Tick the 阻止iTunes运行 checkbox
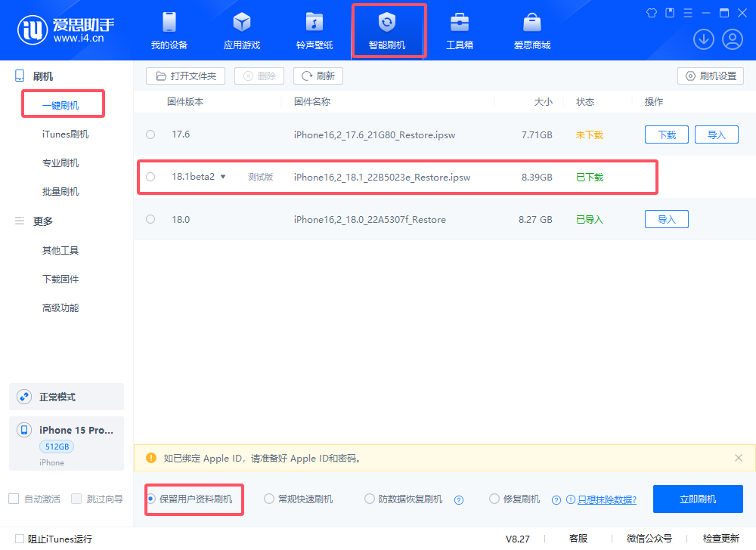Viewport: 756px width, 550px height. point(20,539)
